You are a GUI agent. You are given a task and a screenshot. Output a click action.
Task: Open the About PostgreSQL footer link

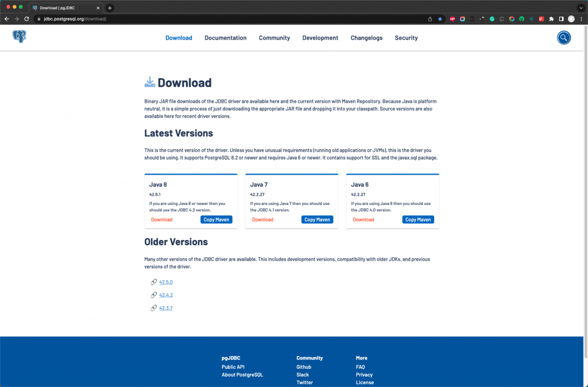[242, 375]
